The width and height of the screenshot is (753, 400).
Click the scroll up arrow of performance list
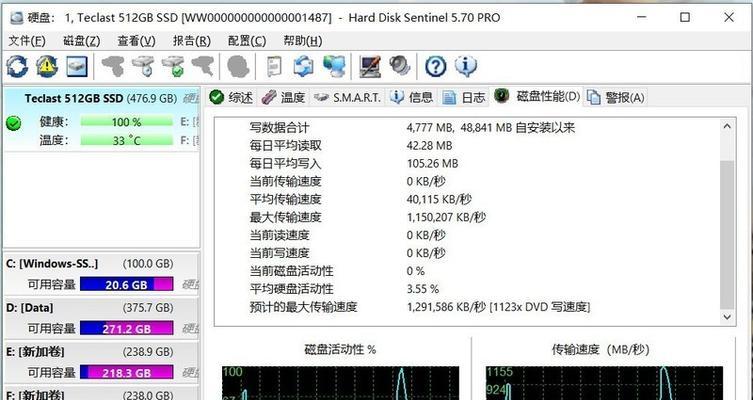pos(727,127)
